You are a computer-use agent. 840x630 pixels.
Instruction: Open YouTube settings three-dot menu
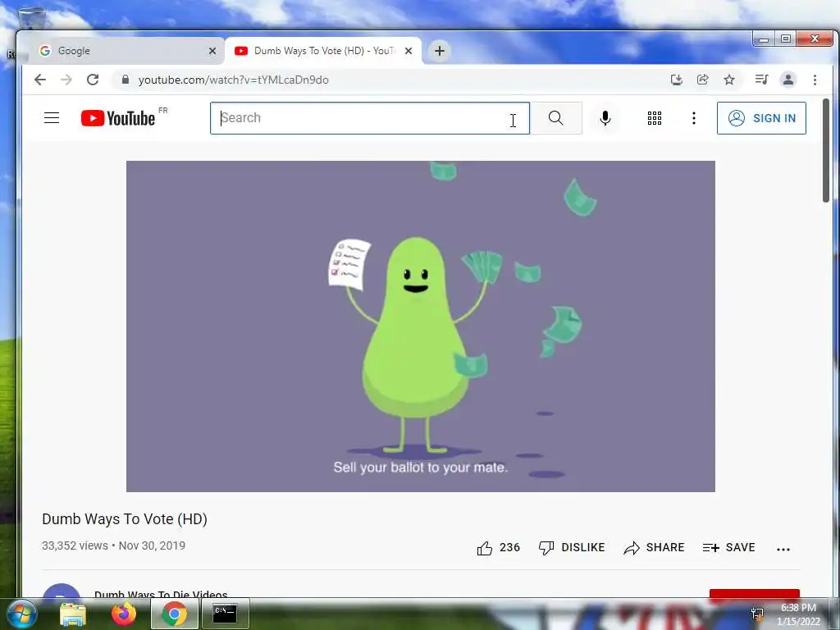[x=694, y=118]
